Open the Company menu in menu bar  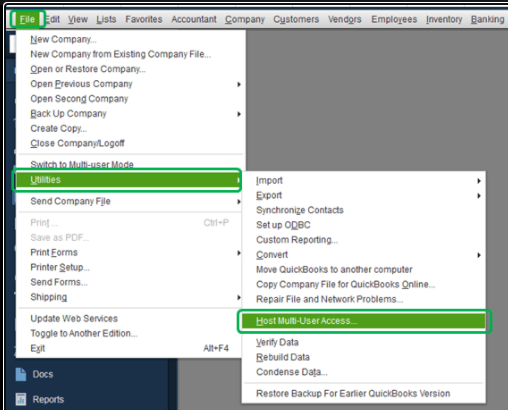(245, 19)
